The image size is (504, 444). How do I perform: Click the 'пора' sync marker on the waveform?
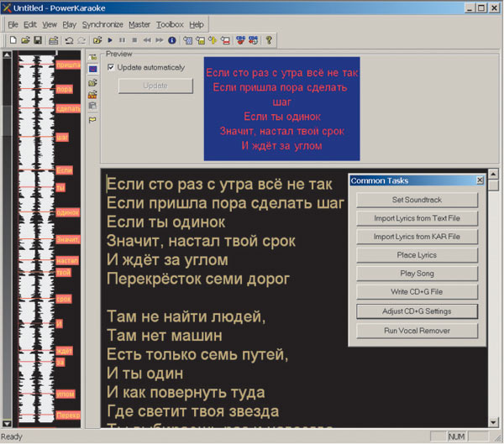pyautogui.click(x=64, y=88)
